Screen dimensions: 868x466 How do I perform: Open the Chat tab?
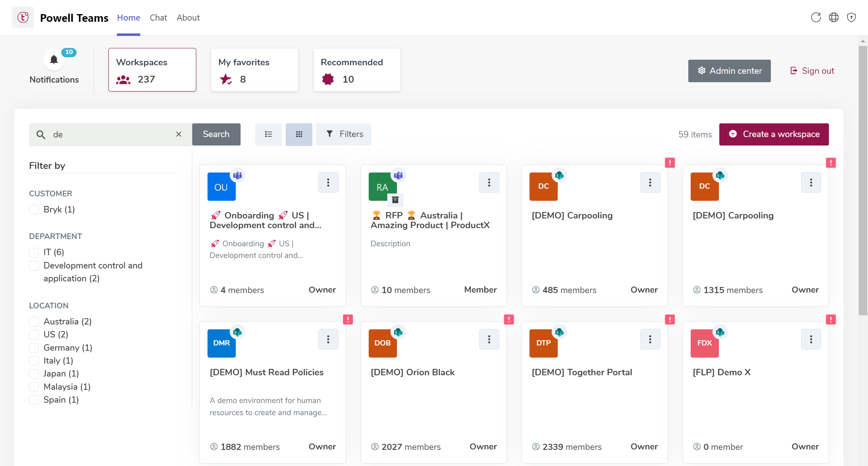(x=158, y=18)
